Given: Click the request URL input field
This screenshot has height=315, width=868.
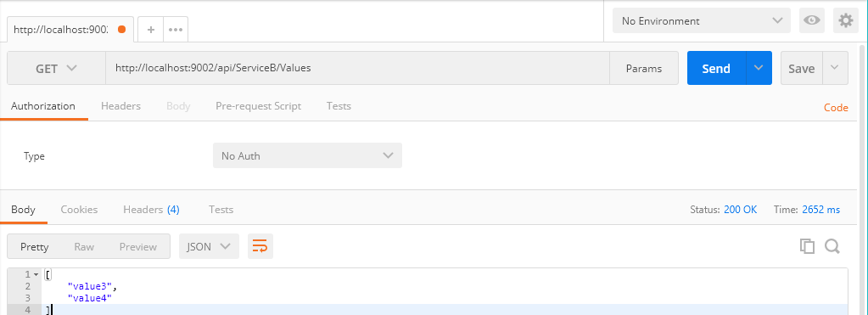Looking at the screenshot, I should click(x=357, y=68).
